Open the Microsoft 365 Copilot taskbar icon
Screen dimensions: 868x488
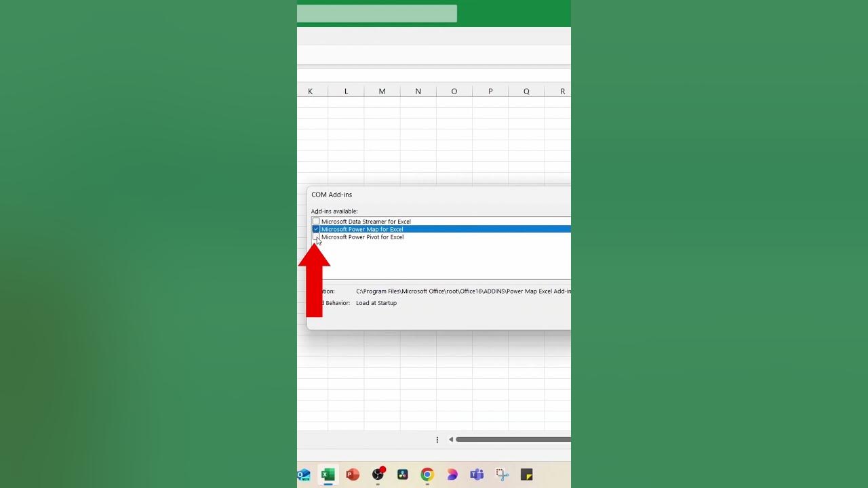coord(452,474)
